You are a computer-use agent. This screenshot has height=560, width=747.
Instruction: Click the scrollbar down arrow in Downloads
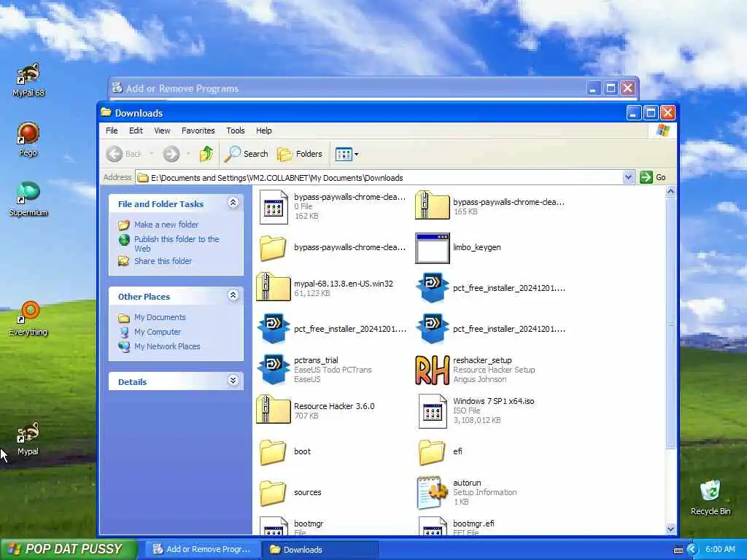[x=670, y=529]
